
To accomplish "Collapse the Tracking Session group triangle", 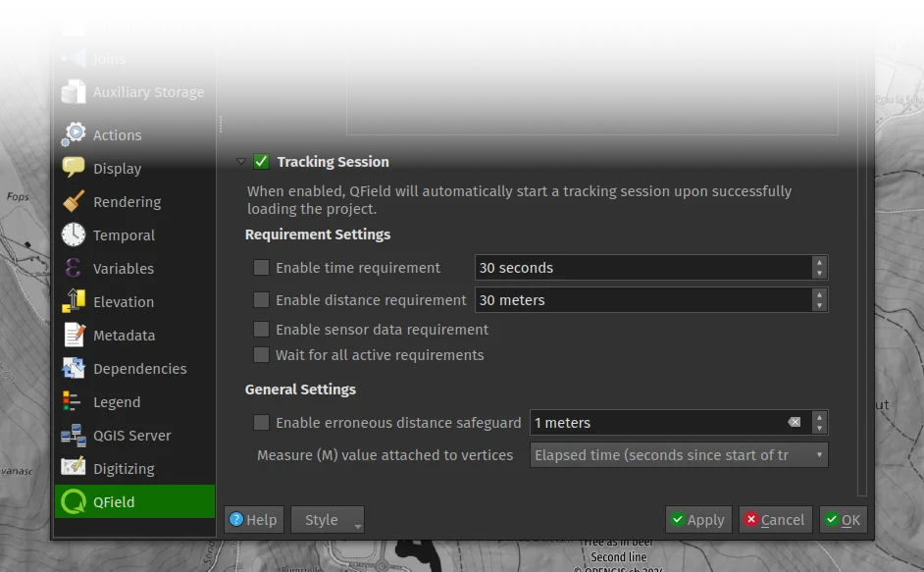I will tap(241, 162).
